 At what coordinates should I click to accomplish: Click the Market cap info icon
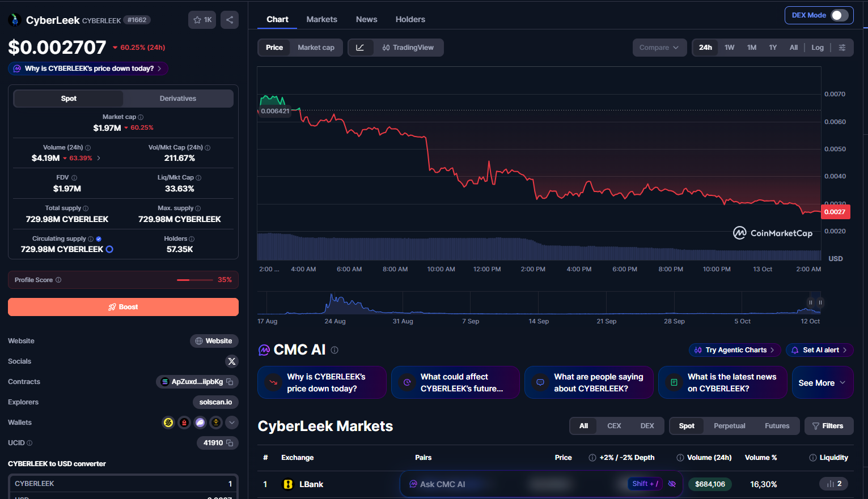(x=141, y=117)
